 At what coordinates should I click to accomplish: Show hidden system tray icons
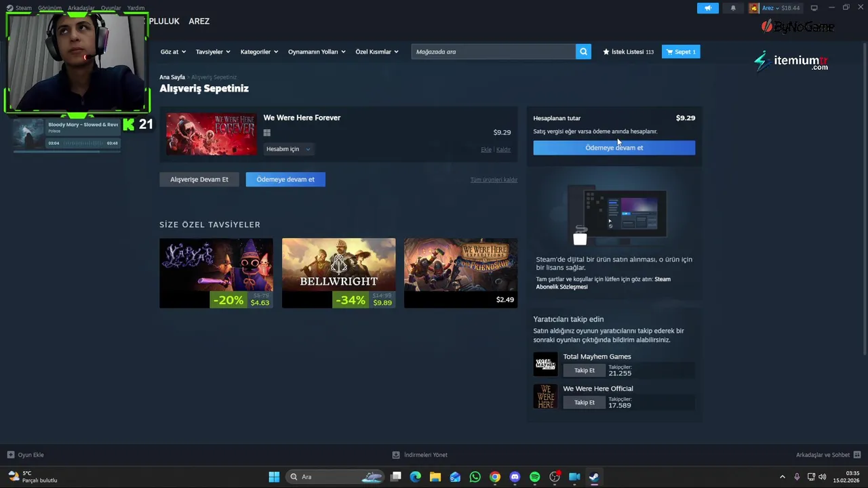[782, 476]
